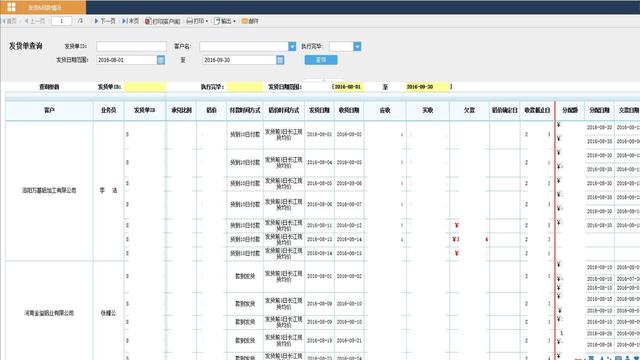This screenshot has width=640, height=360.
Task: Click the 业务员 column header
Action: click(109, 110)
